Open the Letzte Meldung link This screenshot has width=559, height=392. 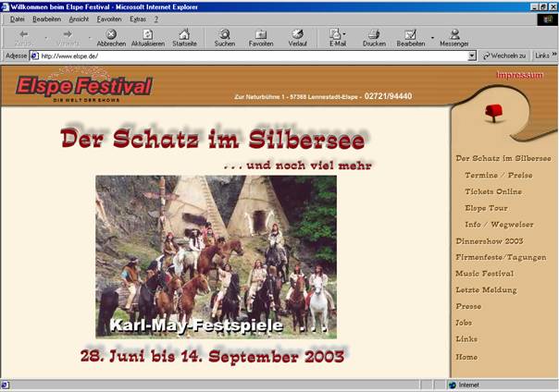coord(486,289)
